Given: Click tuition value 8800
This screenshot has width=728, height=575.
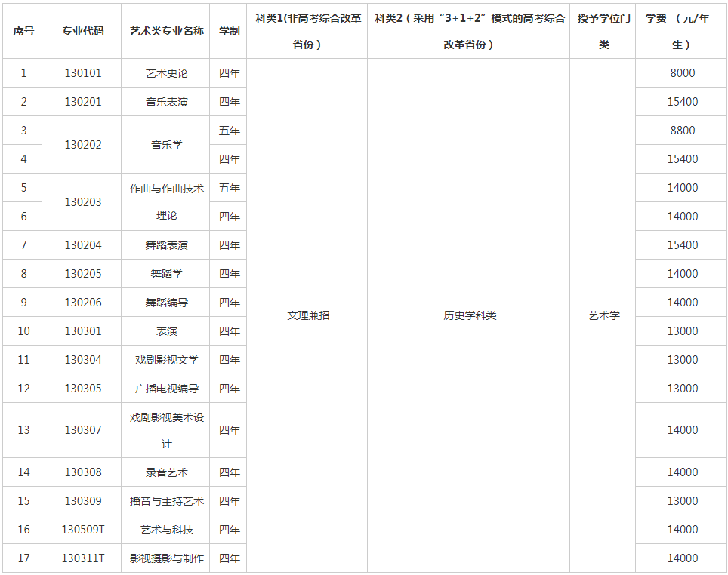Looking at the screenshot, I should tap(682, 131).
